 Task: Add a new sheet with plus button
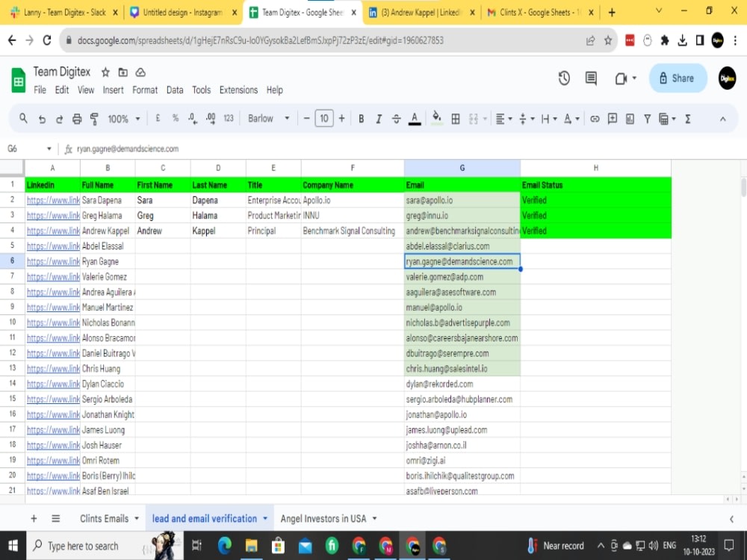coord(34,519)
